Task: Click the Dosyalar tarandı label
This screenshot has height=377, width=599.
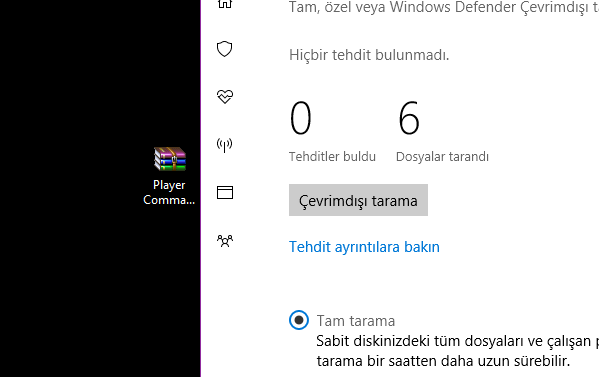Action: (x=442, y=157)
